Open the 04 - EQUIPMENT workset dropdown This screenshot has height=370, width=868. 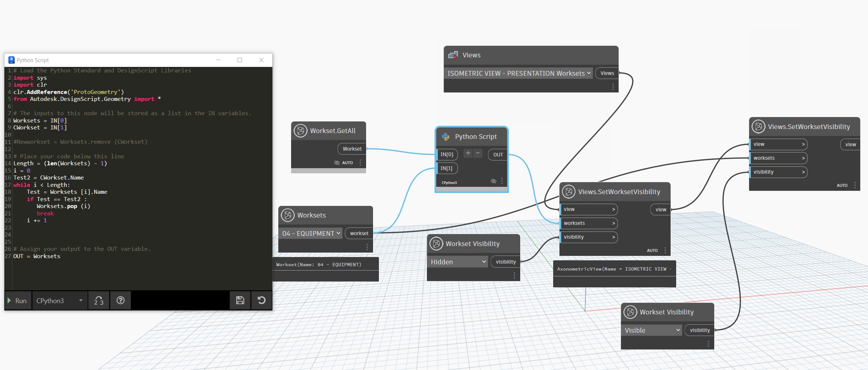[x=310, y=233]
